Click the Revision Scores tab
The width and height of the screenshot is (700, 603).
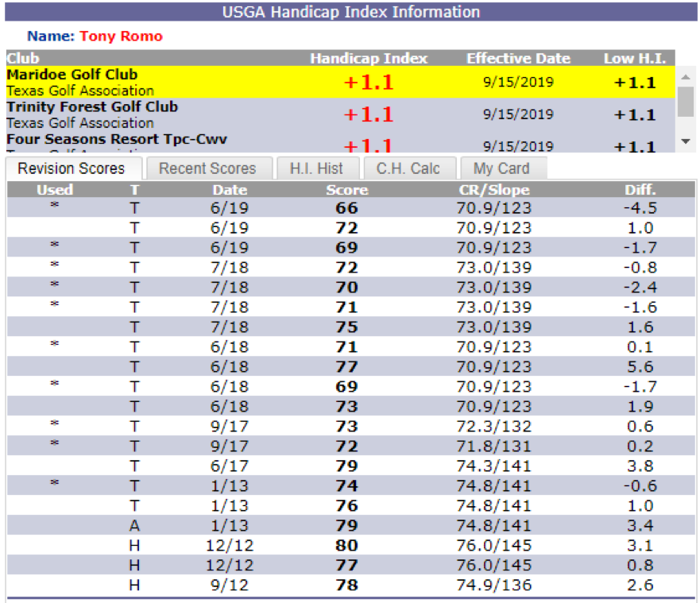(72, 168)
